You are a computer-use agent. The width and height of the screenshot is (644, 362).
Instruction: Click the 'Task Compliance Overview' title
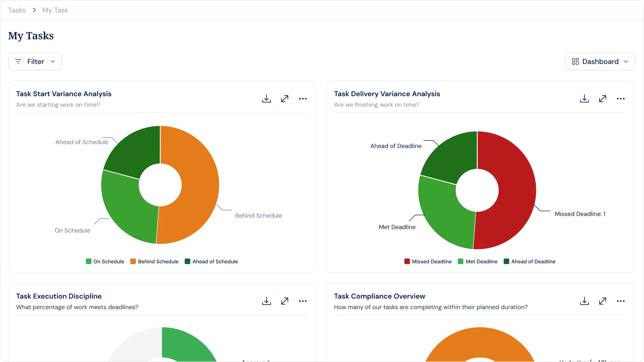pyautogui.click(x=380, y=296)
